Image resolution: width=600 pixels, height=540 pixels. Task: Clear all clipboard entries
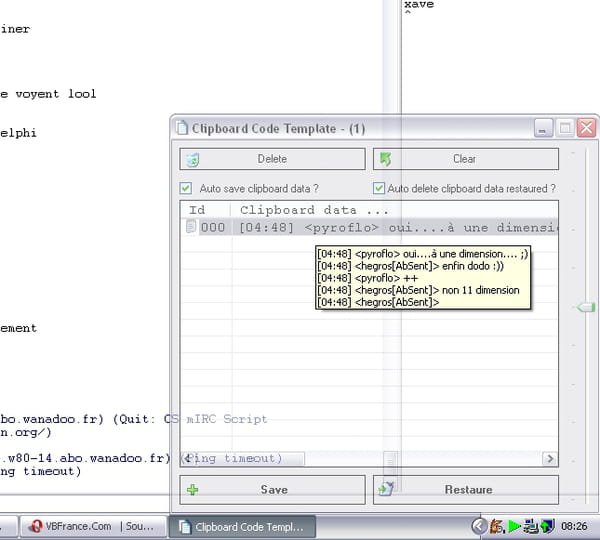466,159
